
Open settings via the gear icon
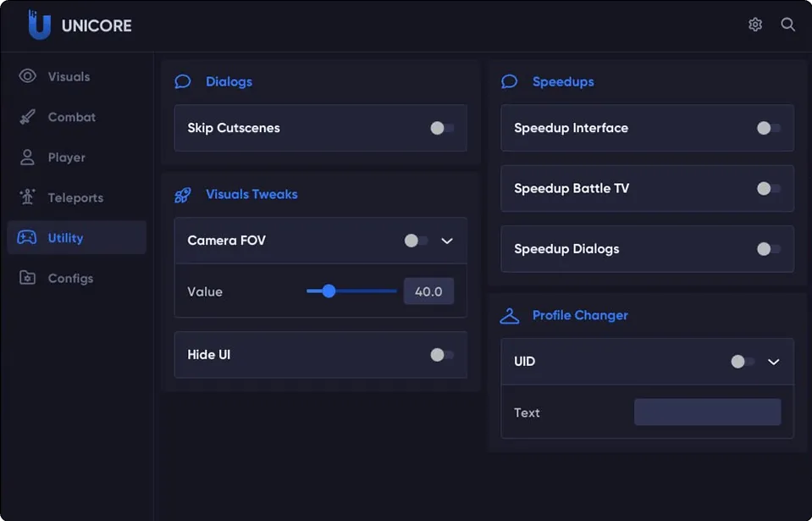[755, 25]
